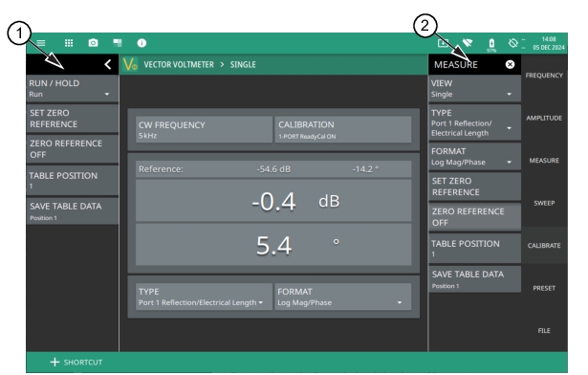Click the Reference -14.2° value
This screenshot has width=588, height=375.
(x=365, y=169)
